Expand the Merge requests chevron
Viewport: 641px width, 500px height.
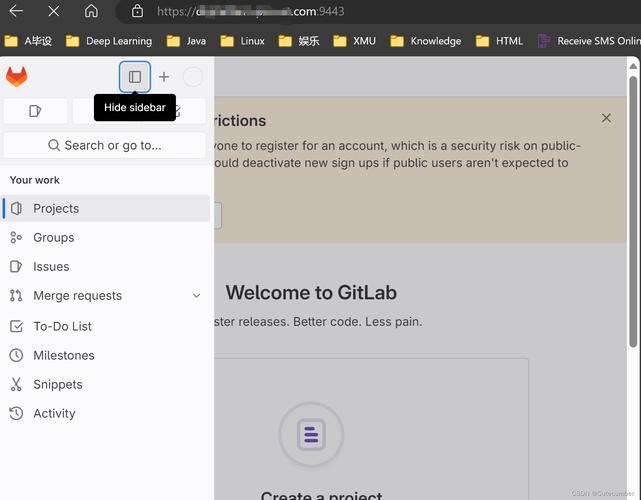point(197,296)
